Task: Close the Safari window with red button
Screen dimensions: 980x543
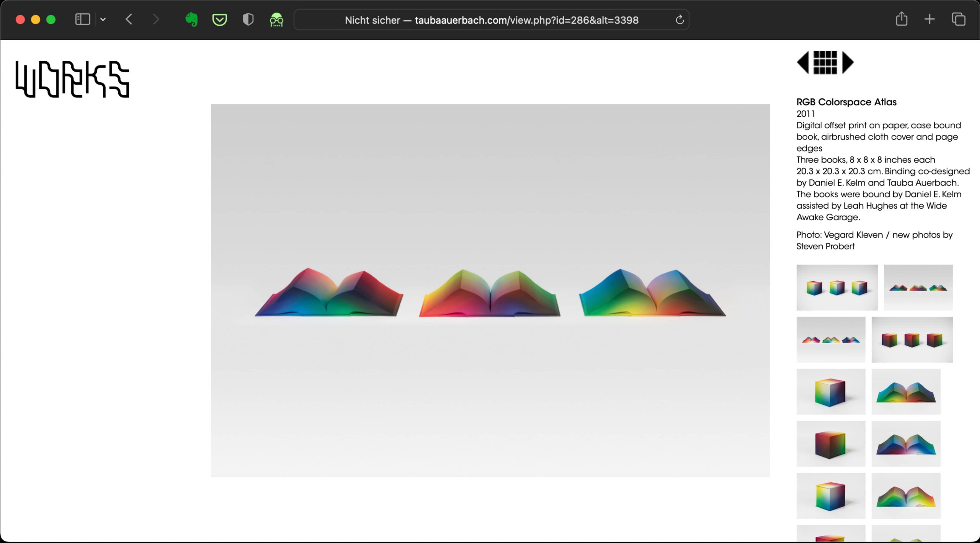Action: click(20, 20)
